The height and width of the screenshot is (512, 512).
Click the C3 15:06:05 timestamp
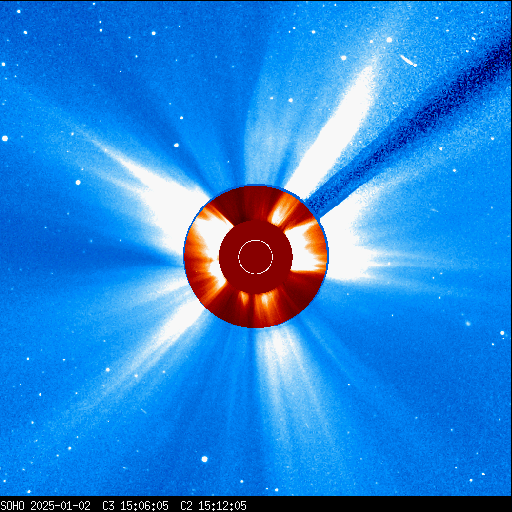pos(135,506)
